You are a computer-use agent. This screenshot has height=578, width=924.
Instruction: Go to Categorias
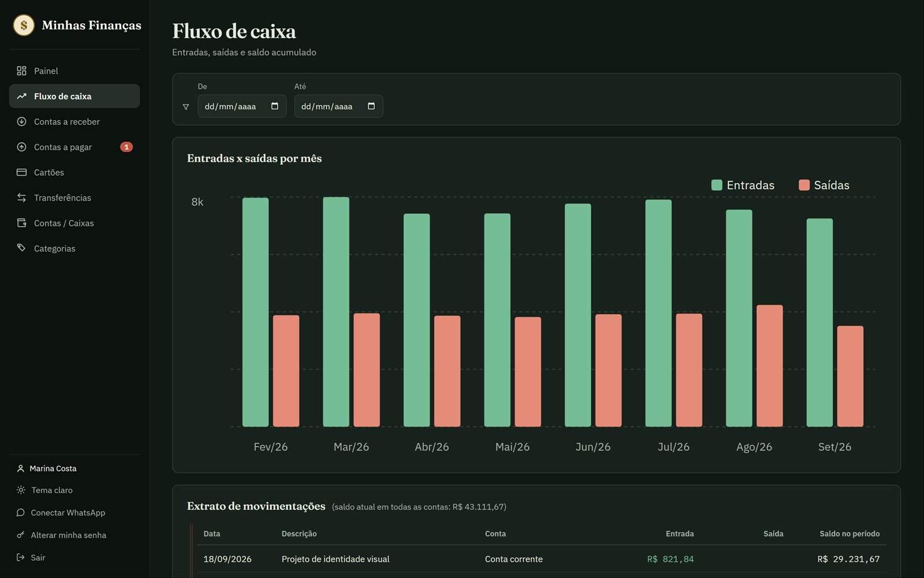(74, 248)
